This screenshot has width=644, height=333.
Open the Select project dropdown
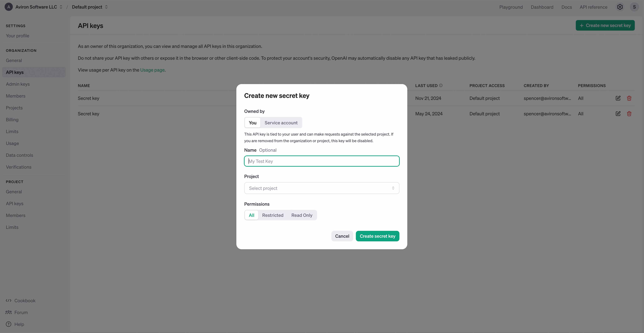(322, 188)
